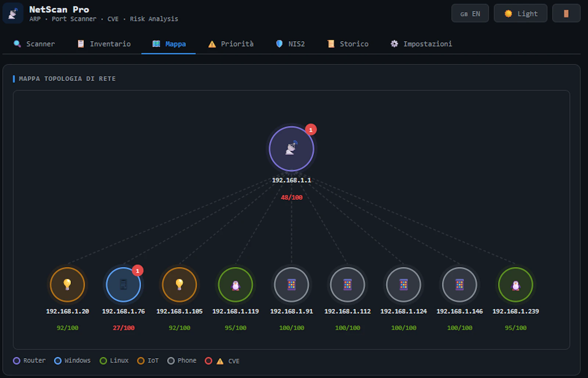588x378 pixels.
Task: Open the Priorità tab
Action: pyautogui.click(x=231, y=44)
